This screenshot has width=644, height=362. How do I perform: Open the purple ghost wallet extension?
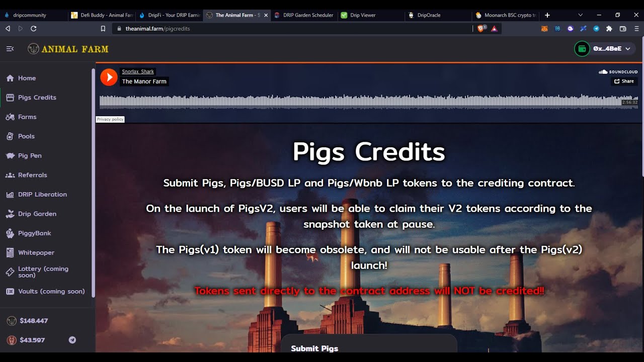pos(570,29)
